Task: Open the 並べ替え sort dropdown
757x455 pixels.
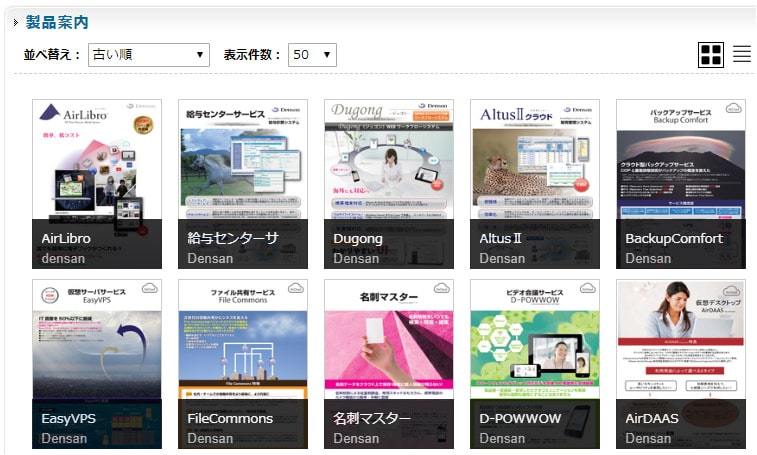Action: pyautogui.click(x=149, y=55)
